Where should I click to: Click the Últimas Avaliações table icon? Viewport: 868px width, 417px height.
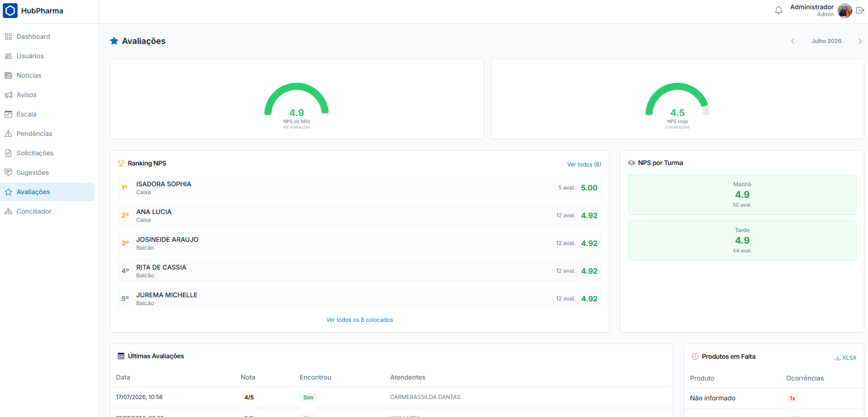(121, 356)
